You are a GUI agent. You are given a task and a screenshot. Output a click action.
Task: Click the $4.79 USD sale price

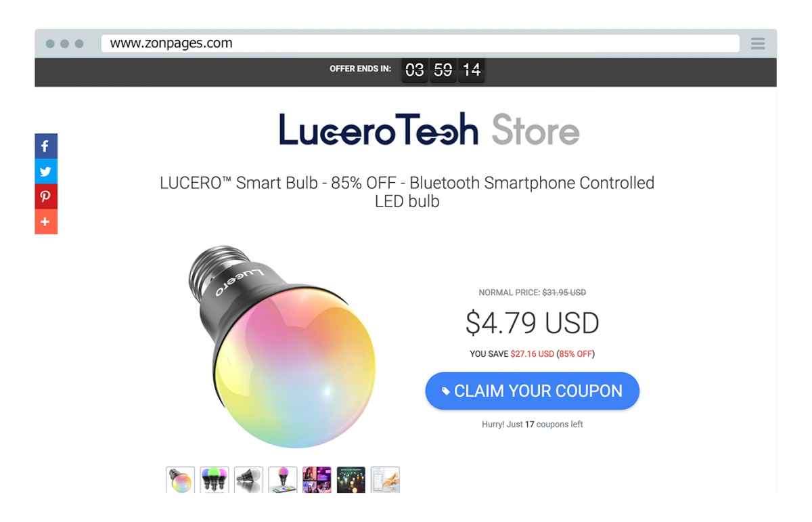(x=533, y=323)
